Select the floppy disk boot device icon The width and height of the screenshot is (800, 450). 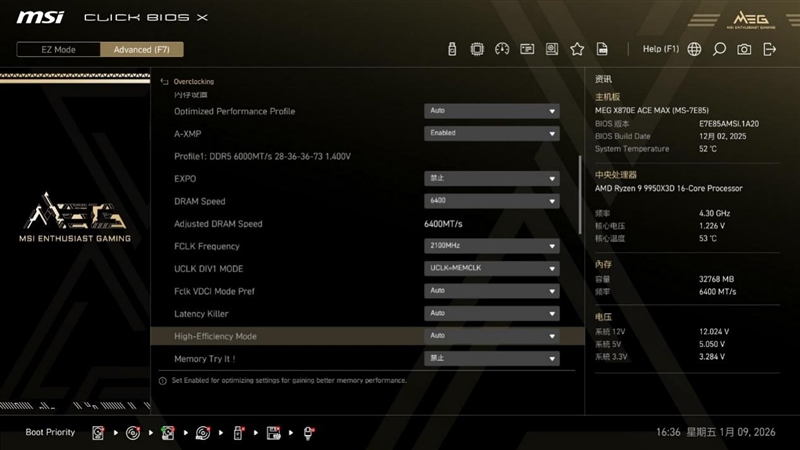(x=273, y=433)
